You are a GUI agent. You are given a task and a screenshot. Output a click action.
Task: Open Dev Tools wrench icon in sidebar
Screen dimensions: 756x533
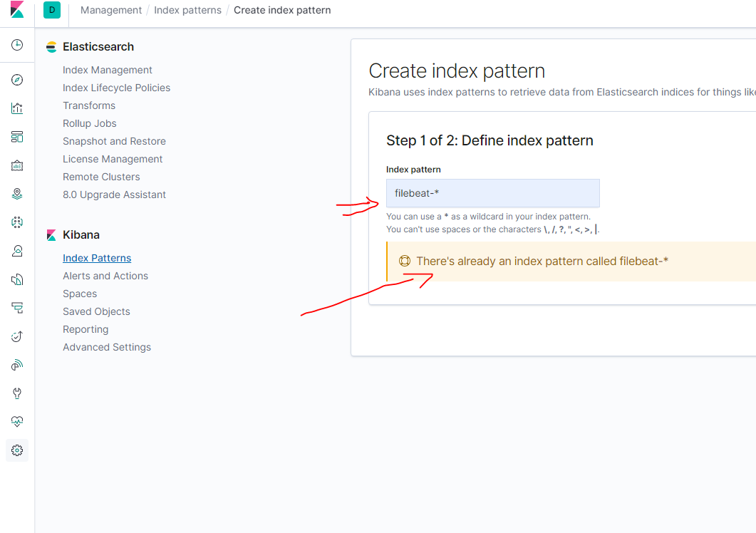17,393
